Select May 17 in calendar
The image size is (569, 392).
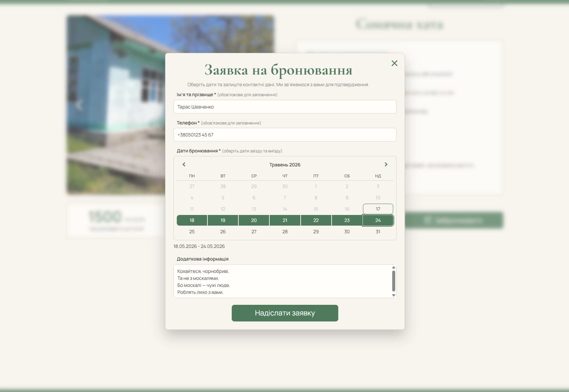(x=378, y=209)
